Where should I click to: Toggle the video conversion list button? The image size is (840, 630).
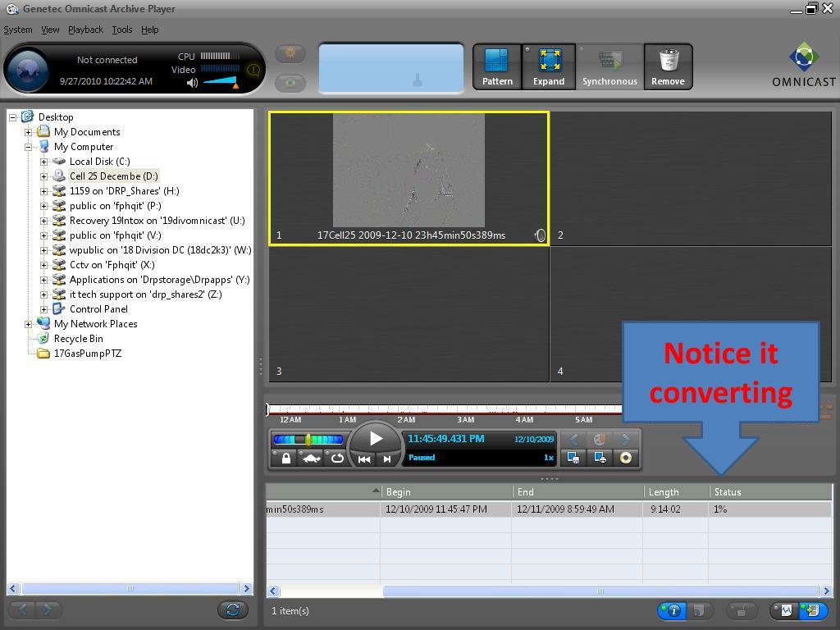pyautogui.click(x=812, y=610)
